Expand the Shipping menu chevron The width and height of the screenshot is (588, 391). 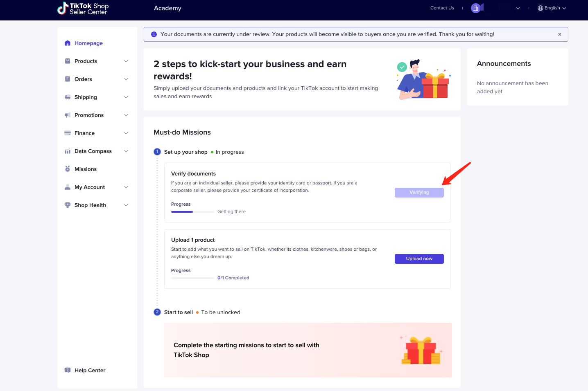[x=126, y=97]
